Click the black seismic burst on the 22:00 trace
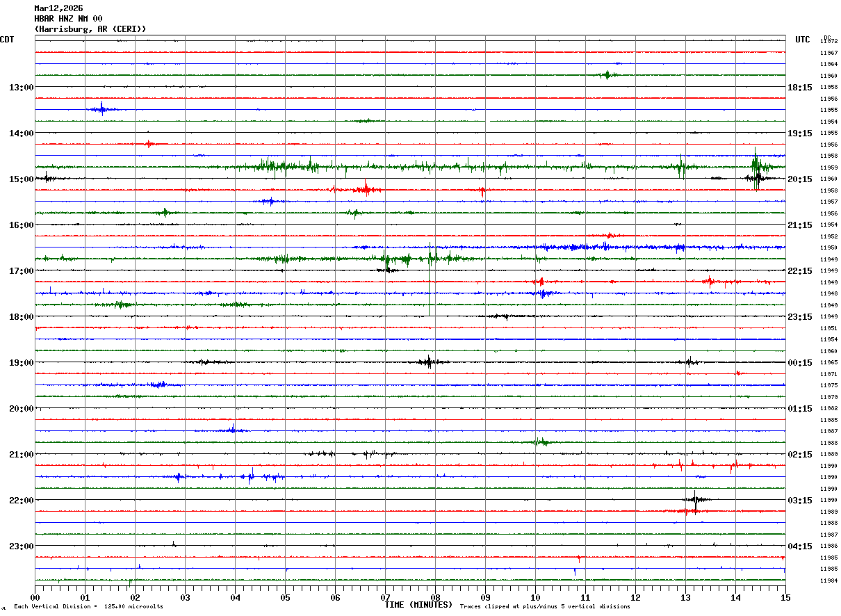 tap(696, 499)
